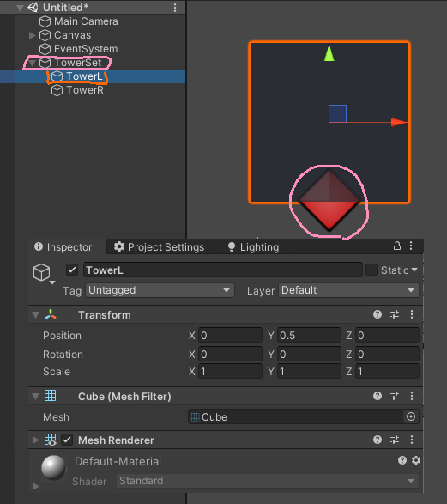
Task: Disable the Mesh Renderer checkbox
Action: pyautogui.click(x=67, y=440)
